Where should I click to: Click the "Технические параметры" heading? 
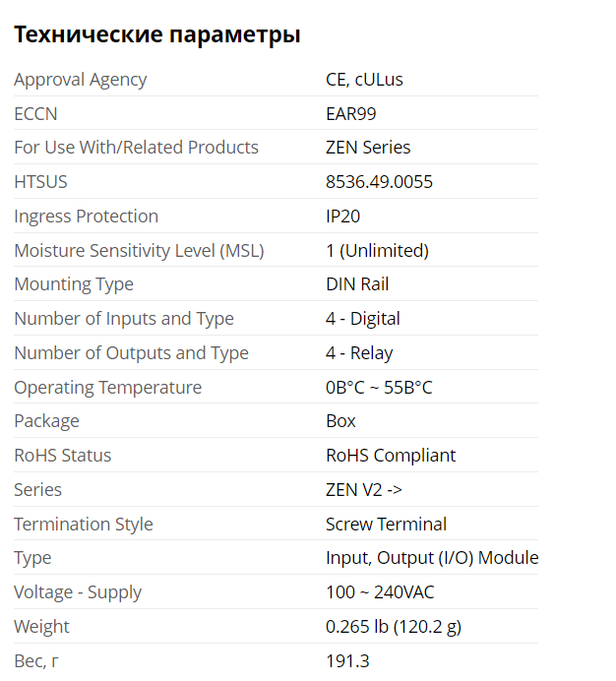[x=156, y=35]
